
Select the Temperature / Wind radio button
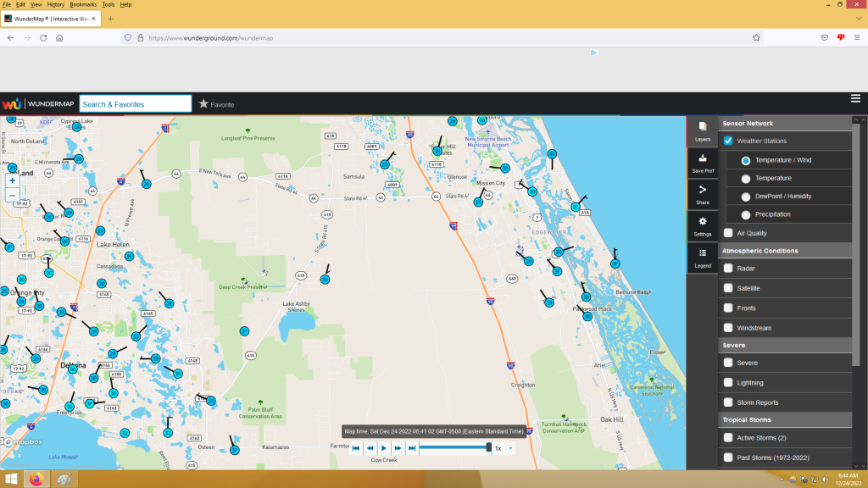(x=746, y=160)
